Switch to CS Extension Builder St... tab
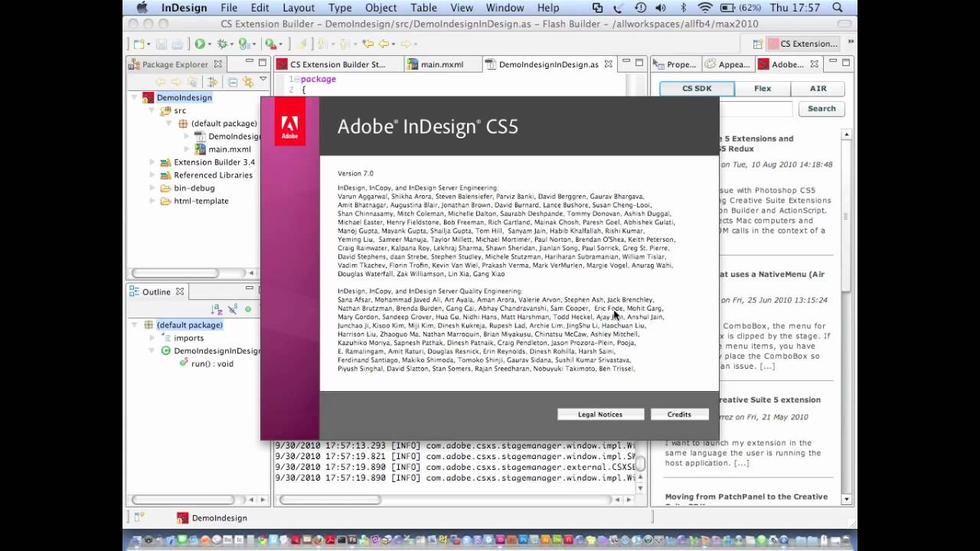 (338, 64)
